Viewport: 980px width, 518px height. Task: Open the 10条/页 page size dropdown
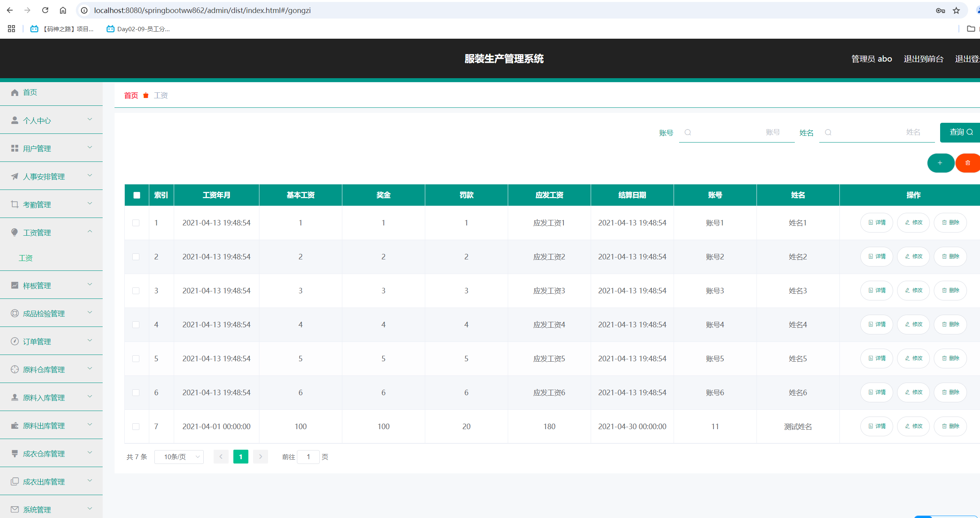coord(179,457)
